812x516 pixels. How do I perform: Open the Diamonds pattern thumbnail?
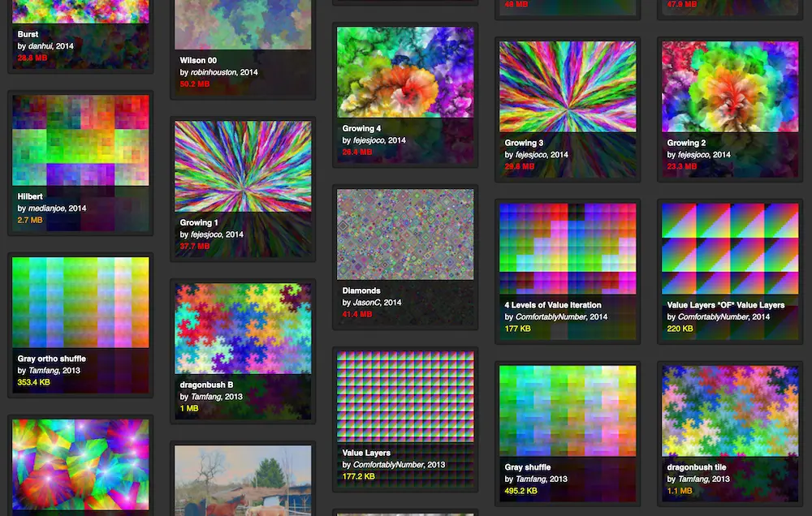tap(405, 234)
